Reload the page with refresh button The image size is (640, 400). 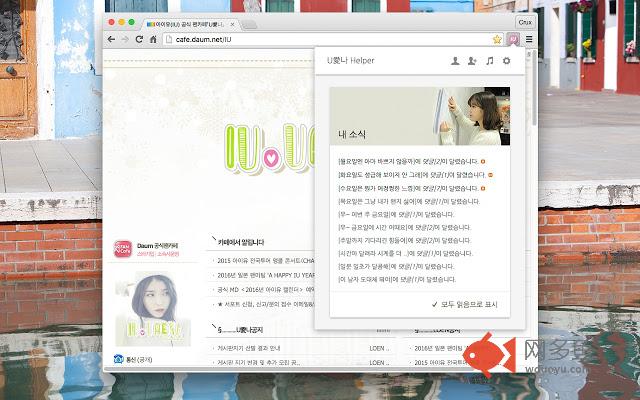coord(140,39)
